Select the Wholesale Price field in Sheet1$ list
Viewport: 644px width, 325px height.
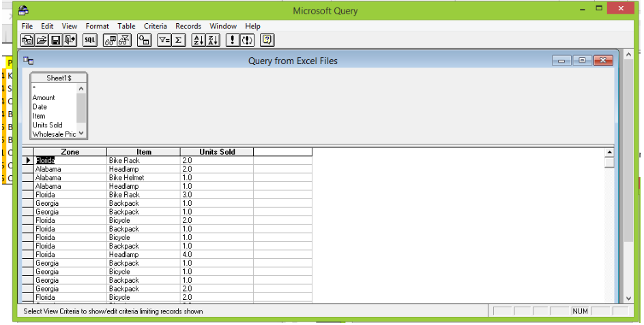[54, 134]
